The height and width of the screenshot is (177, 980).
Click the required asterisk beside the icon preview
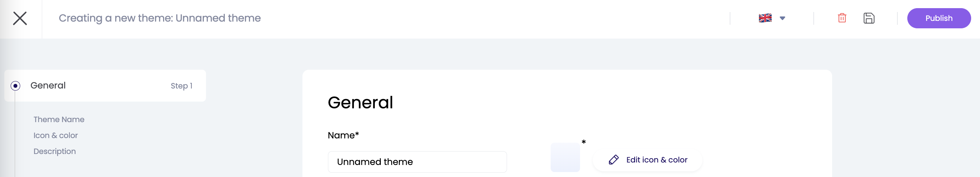(584, 142)
